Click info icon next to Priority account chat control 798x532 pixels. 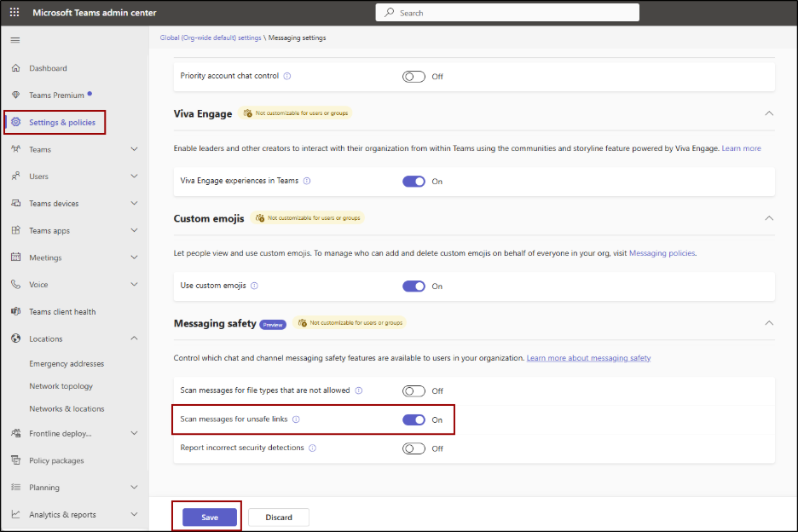pyautogui.click(x=286, y=76)
